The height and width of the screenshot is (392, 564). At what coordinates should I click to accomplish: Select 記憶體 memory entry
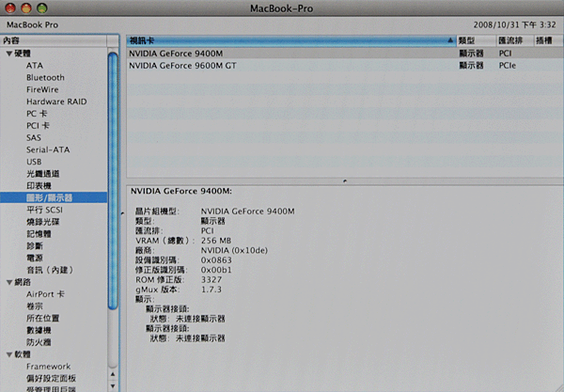click(x=39, y=234)
